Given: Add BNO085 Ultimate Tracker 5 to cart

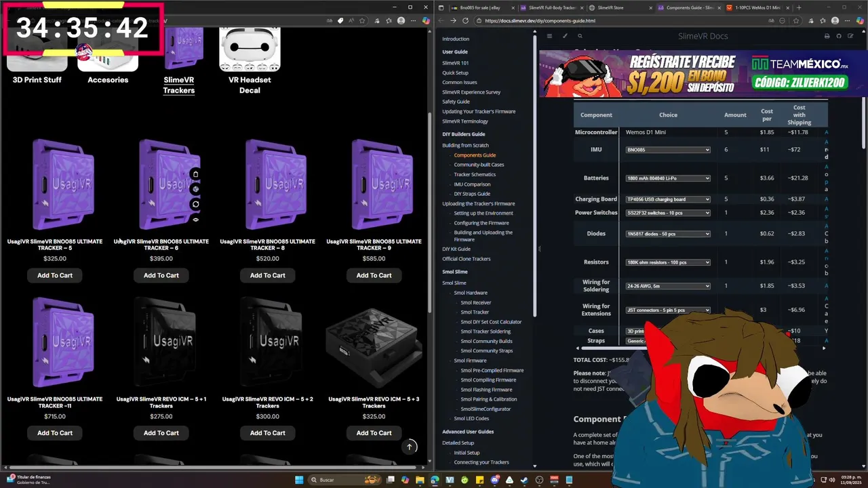Looking at the screenshot, I should click(x=55, y=275).
